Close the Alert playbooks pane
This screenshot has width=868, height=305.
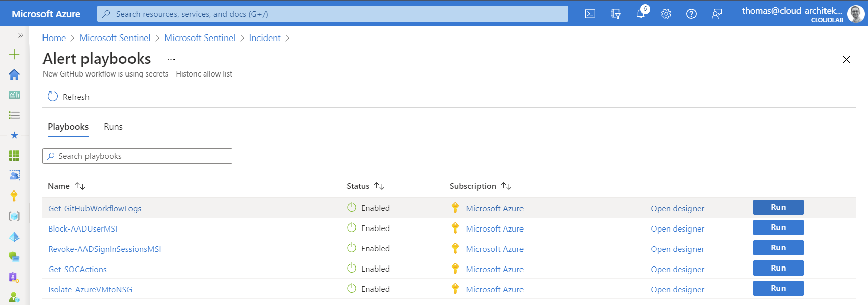point(846,60)
